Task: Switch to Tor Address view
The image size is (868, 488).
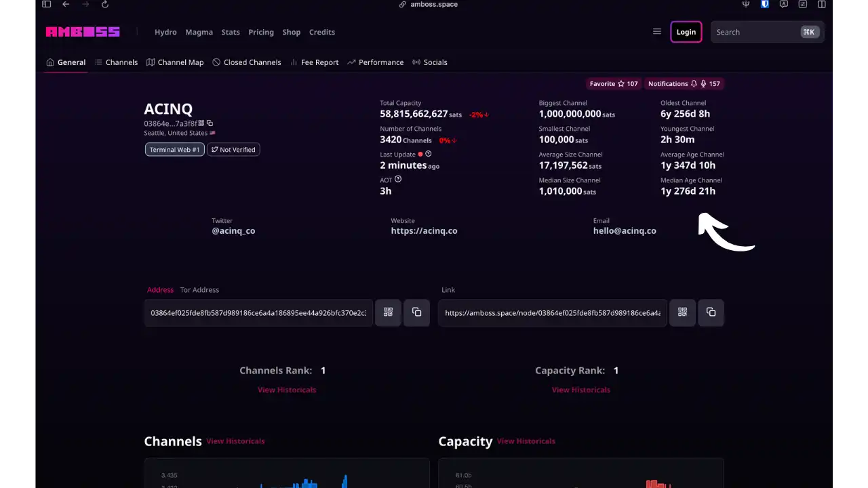Action: 199,290
